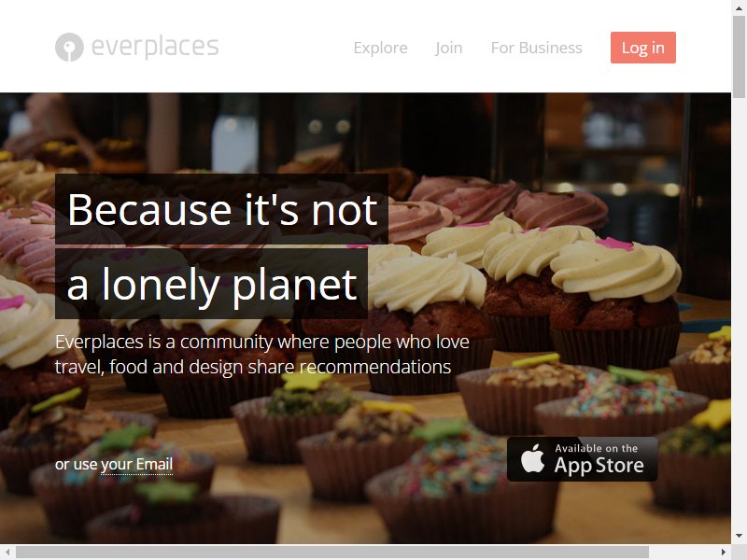Click the vertical scrollbar track below thumb
The width and height of the screenshot is (747, 560).
[739, 314]
